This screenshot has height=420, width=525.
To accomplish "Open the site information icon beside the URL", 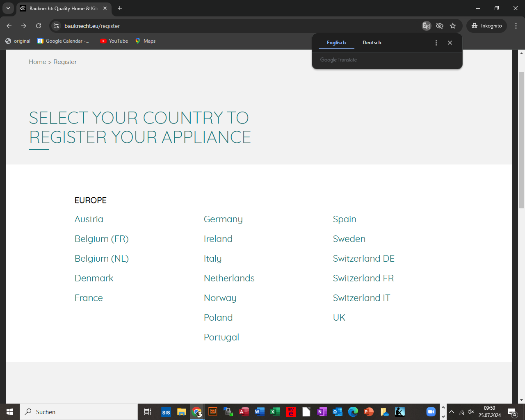I will 56,26.
